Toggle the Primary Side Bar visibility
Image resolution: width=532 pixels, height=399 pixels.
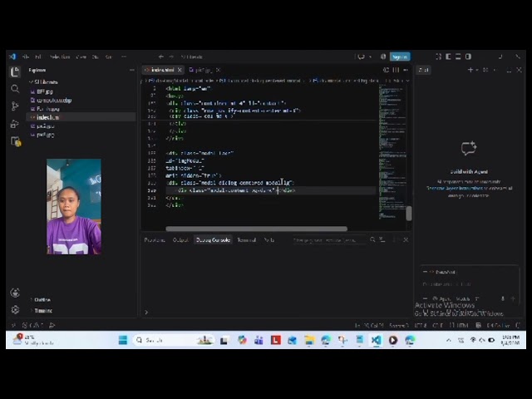pyautogui.click(x=448, y=57)
